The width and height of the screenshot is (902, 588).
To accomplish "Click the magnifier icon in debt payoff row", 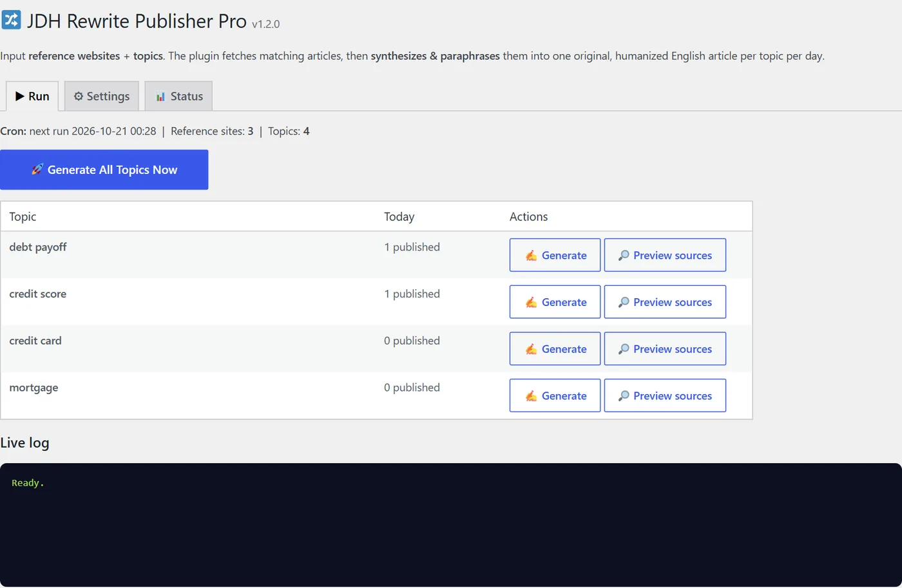I will 624,256.
